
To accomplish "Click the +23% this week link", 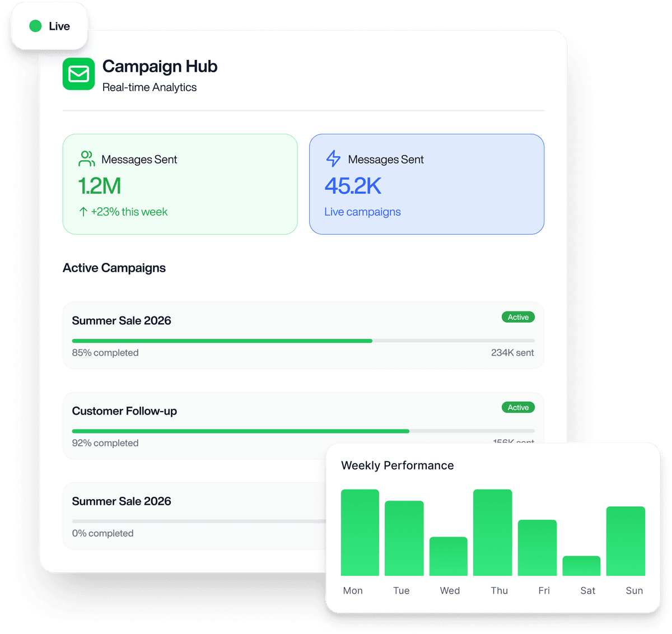I will [x=129, y=212].
